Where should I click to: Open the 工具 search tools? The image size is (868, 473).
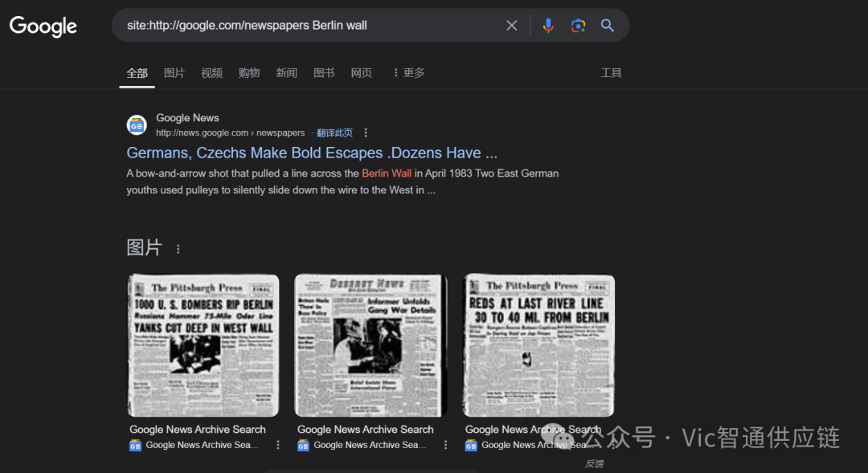tap(611, 73)
